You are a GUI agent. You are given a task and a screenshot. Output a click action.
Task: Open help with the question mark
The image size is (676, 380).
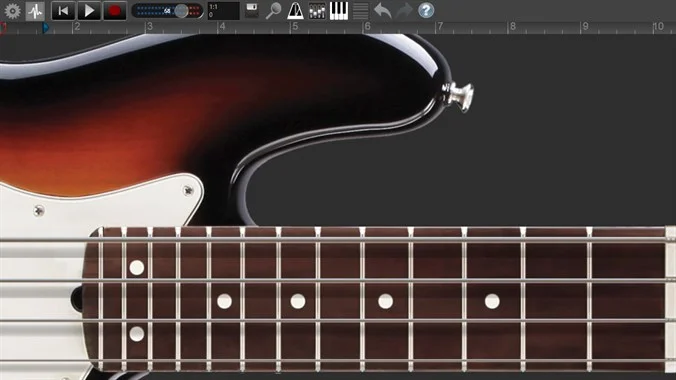426,10
